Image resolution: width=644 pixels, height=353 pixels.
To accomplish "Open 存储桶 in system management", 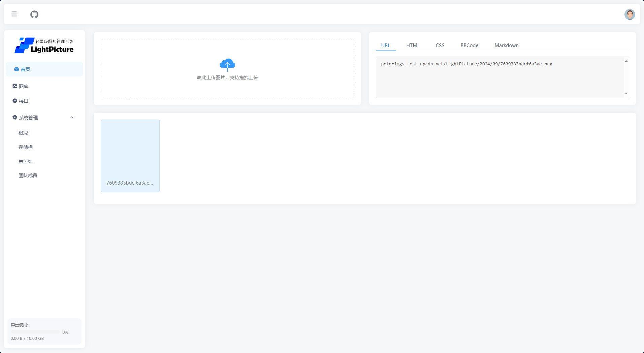I will 26,147.
